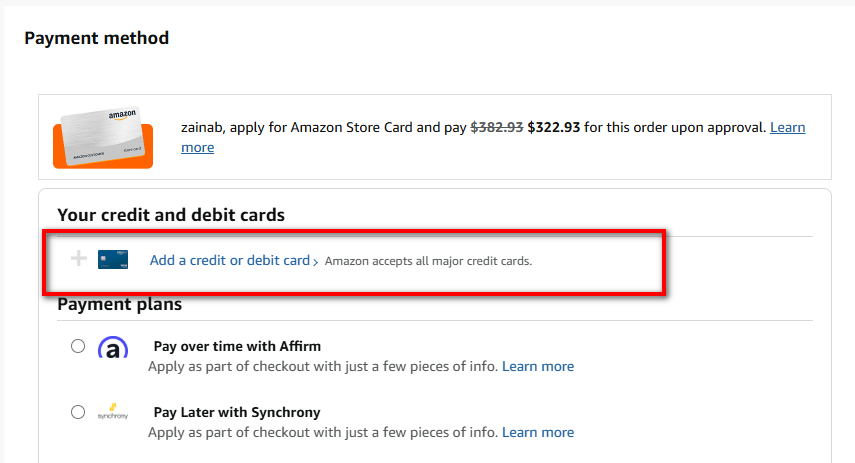Click the strikethrough $382.93 price
Image resolution: width=855 pixels, height=463 pixels.
(496, 128)
